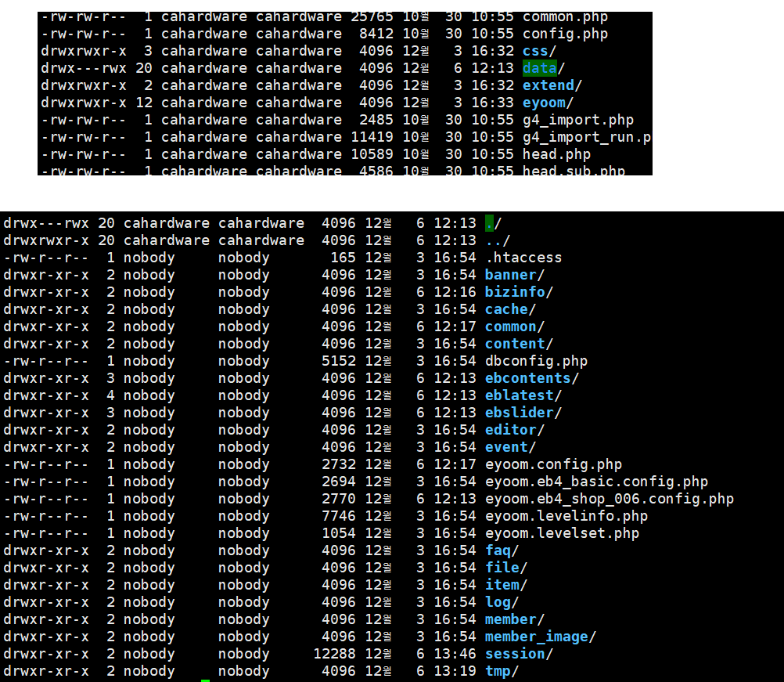Image resolution: width=784 pixels, height=682 pixels.
Task: Select the banner/ directory name
Action: (x=515, y=275)
